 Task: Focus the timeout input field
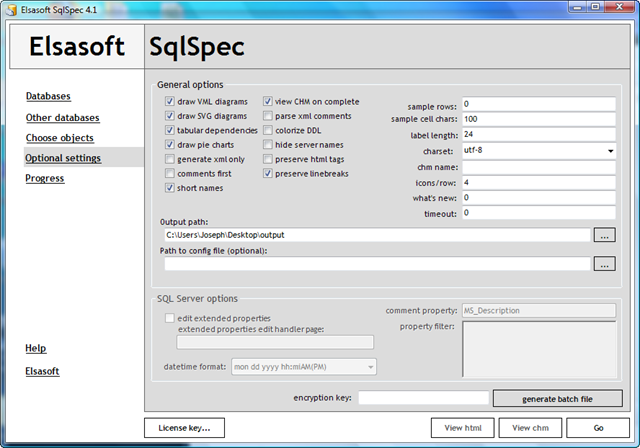tap(539, 213)
